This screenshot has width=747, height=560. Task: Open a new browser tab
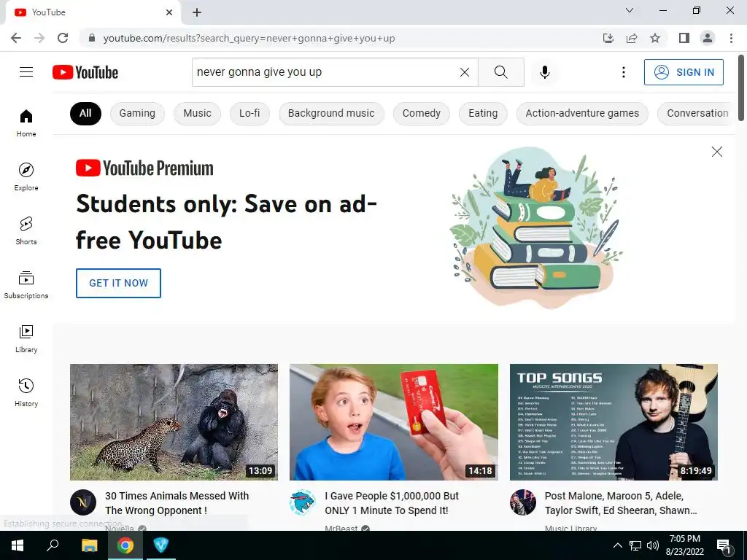pyautogui.click(x=197, y=12)
